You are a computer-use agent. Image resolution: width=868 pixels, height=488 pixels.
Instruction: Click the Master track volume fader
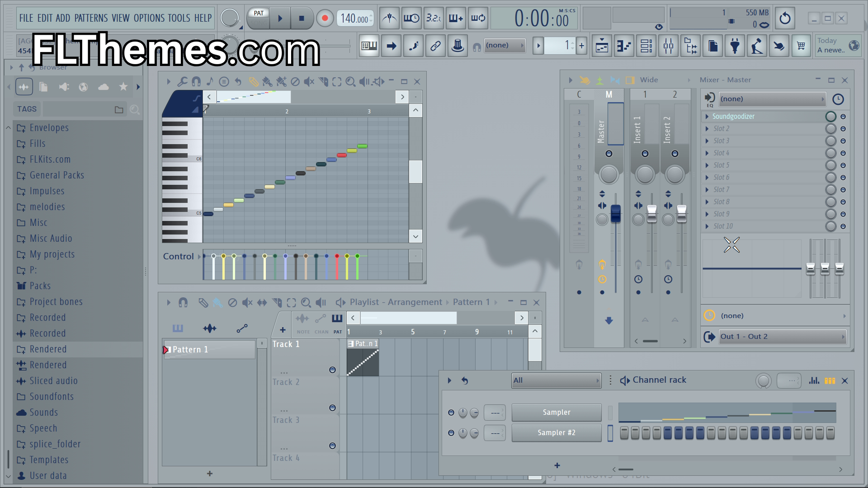pos(616,214)
